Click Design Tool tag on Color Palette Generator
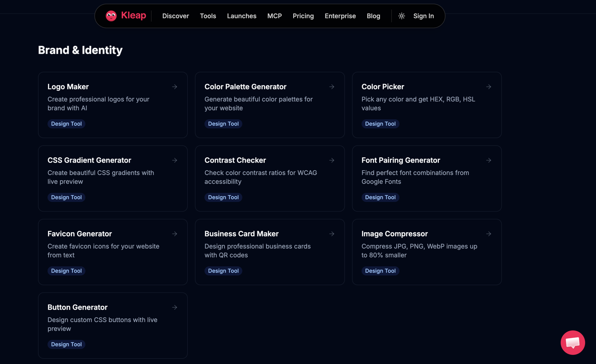 pyautogui.click(x=223, y=124)
